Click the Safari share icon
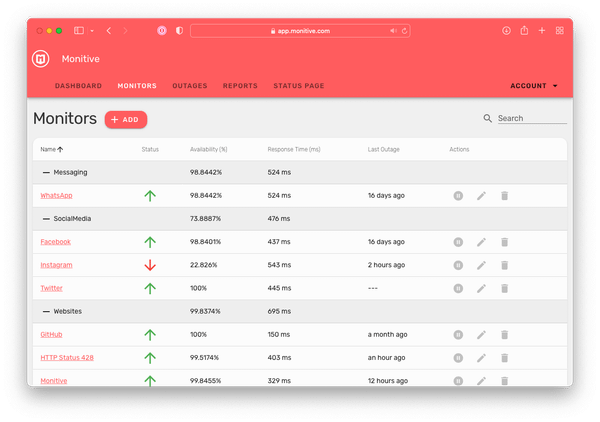This screenshot has width=600, height=422. pyautogui.click(x=524, y=30)
